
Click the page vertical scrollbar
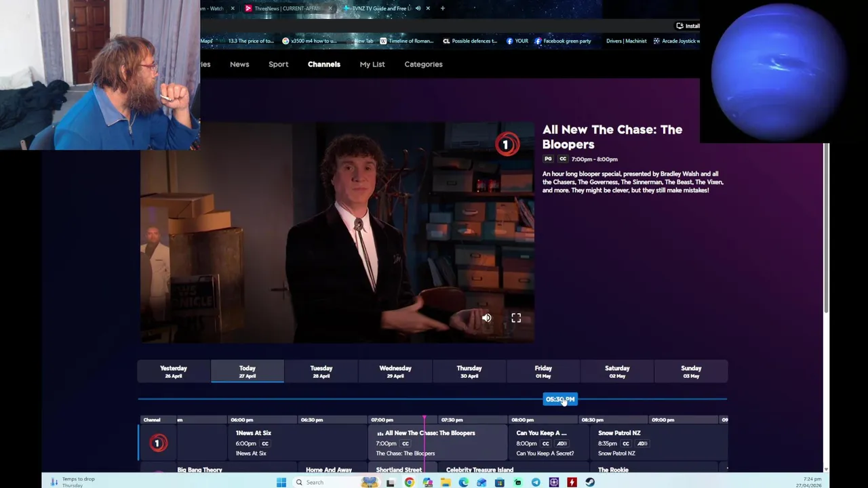coord(825,227)
